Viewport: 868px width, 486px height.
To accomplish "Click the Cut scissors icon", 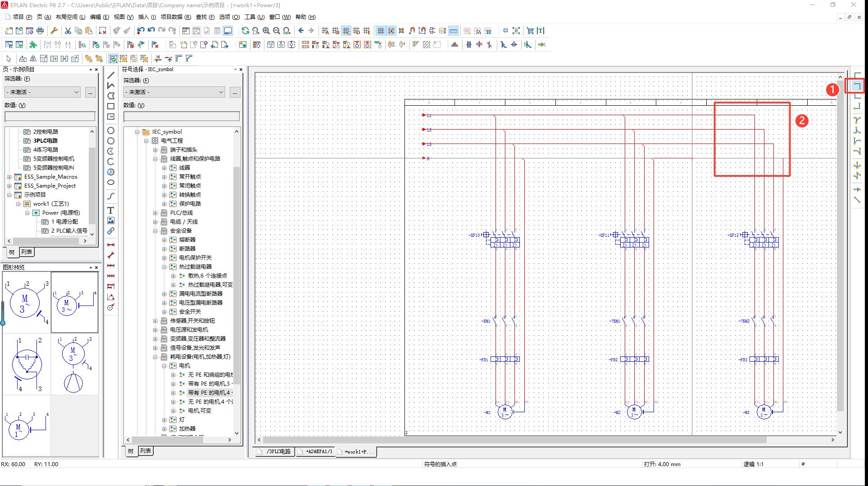I will (68, 31).
